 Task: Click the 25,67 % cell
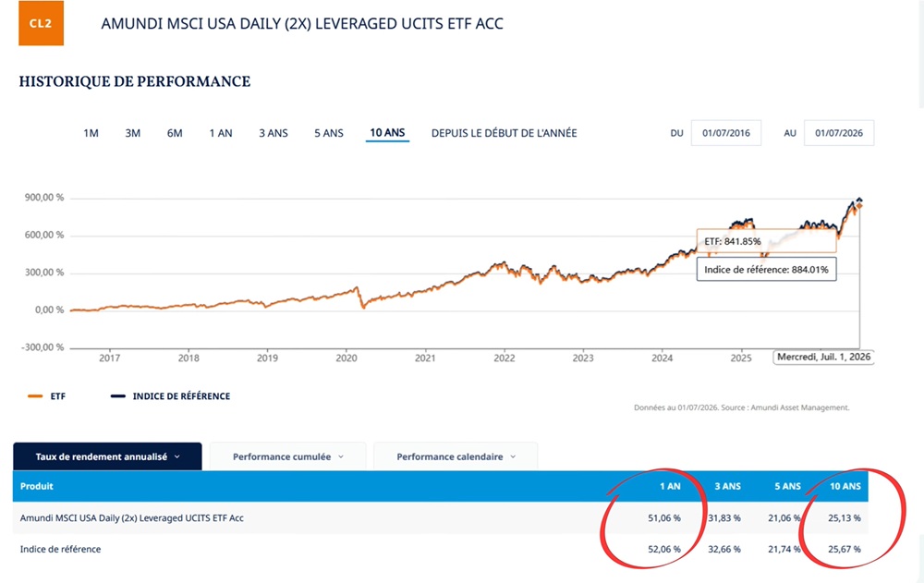(845, 550)
